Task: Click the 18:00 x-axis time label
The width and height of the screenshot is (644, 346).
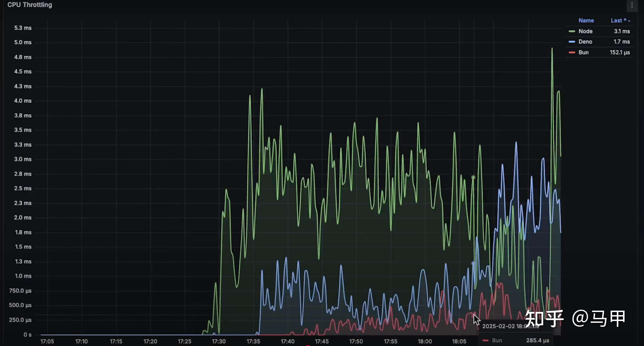Action: tap(425, 341)
